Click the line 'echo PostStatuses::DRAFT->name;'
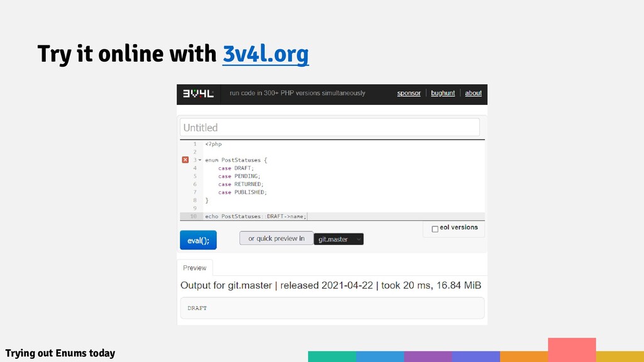This screenshot has width=644, height=362. 256,216
